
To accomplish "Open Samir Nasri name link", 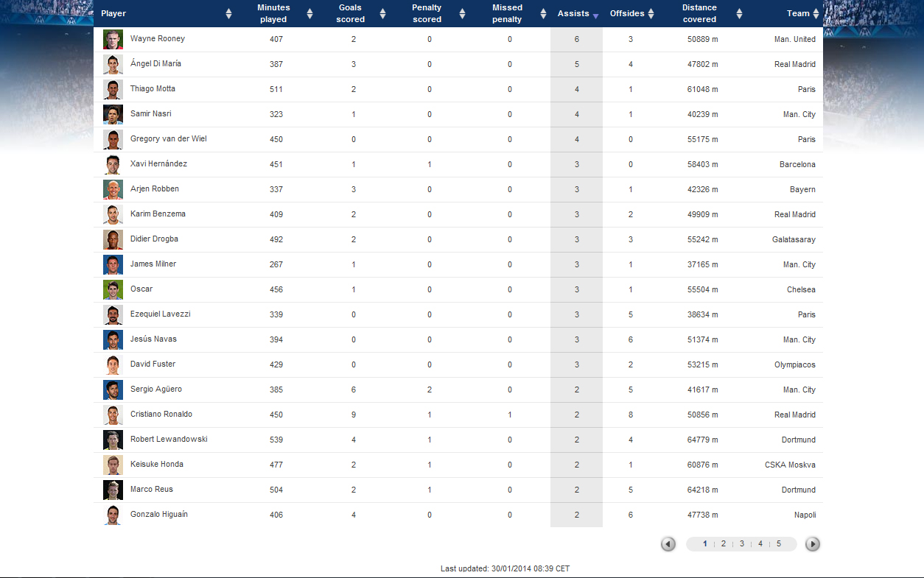I will [x=151, y=113].
